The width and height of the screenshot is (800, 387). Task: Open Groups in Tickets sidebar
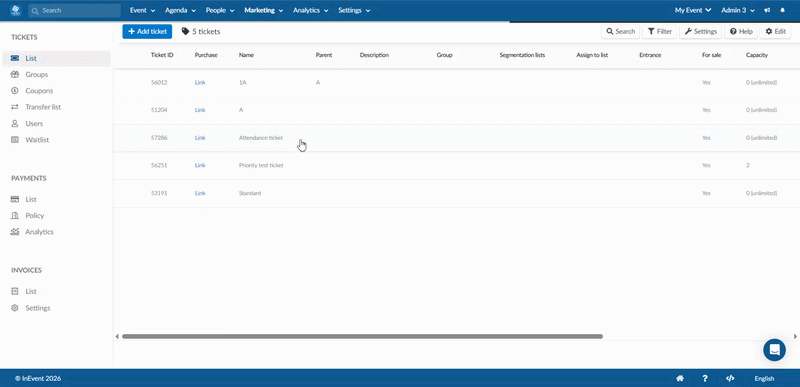click(x=37, y=74)
